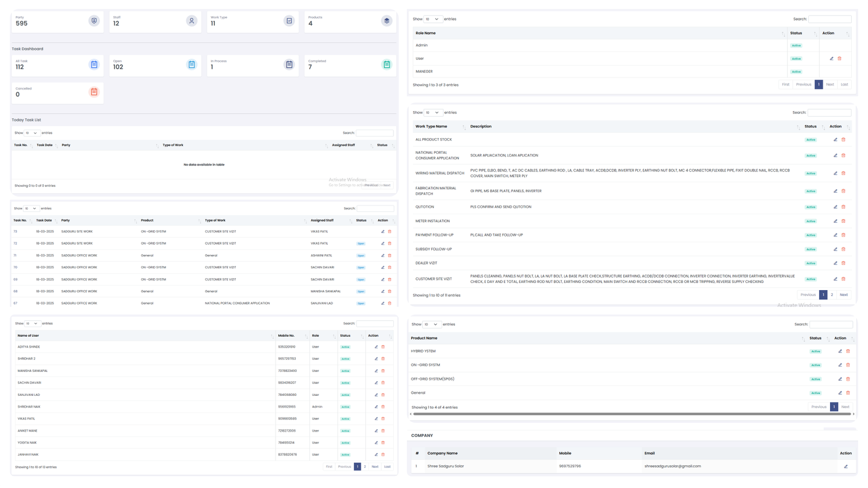Click Last in the users table pagination

[387, 467]
